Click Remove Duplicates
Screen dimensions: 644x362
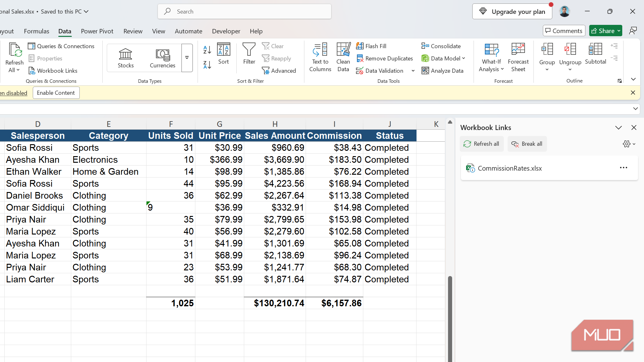point(385,58)
